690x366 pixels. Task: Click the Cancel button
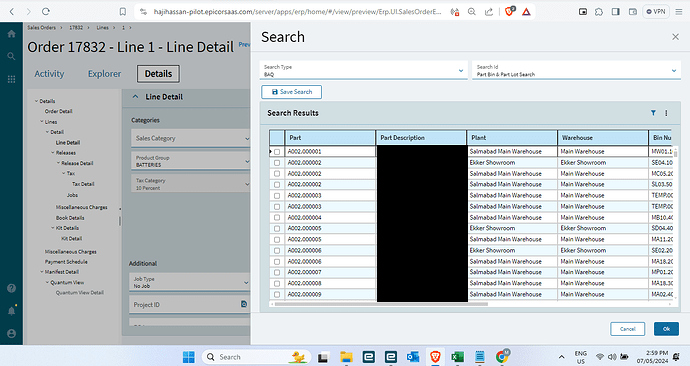[628, 329]
